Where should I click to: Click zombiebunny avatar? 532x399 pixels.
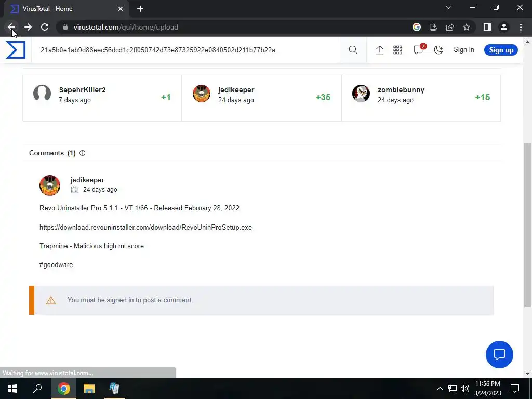point(361,94)
